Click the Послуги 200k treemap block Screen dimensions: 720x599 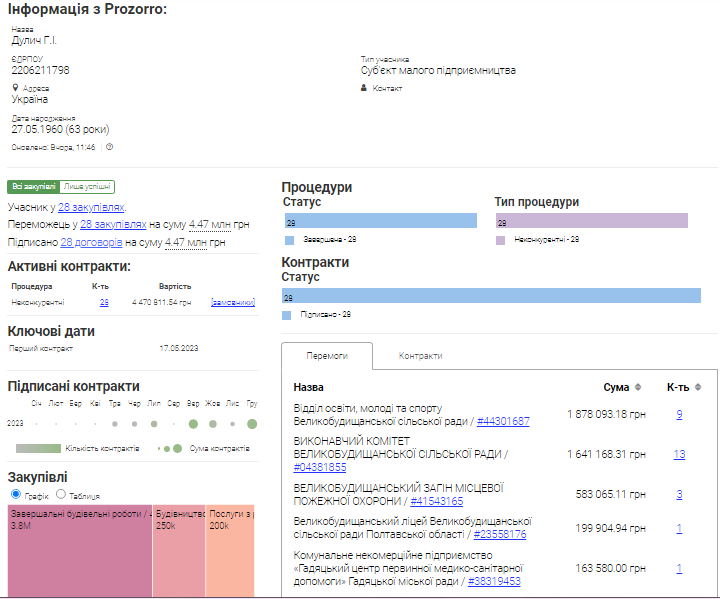[231, 550]
